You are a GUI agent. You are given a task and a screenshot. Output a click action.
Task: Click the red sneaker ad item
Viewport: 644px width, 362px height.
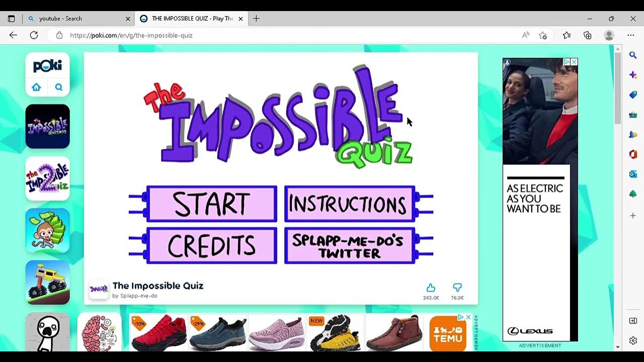(158, 332)
